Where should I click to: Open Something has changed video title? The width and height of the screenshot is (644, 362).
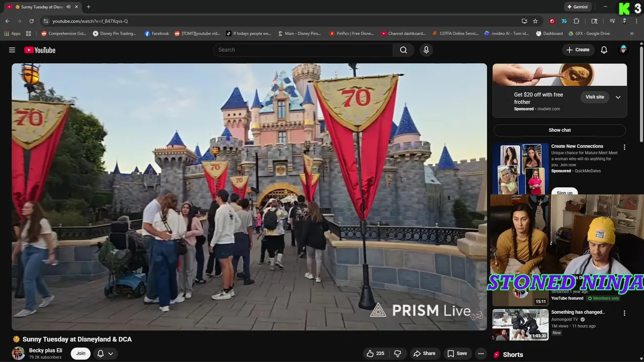[x=578, y=312]
